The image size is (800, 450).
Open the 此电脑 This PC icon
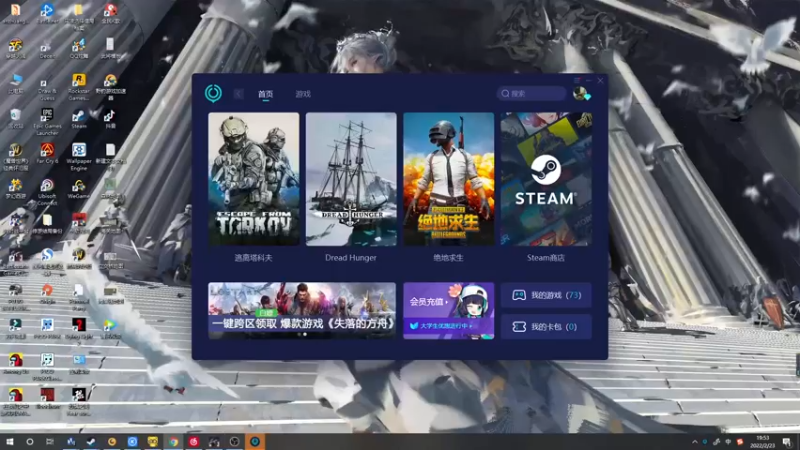[x=15, y=83]
